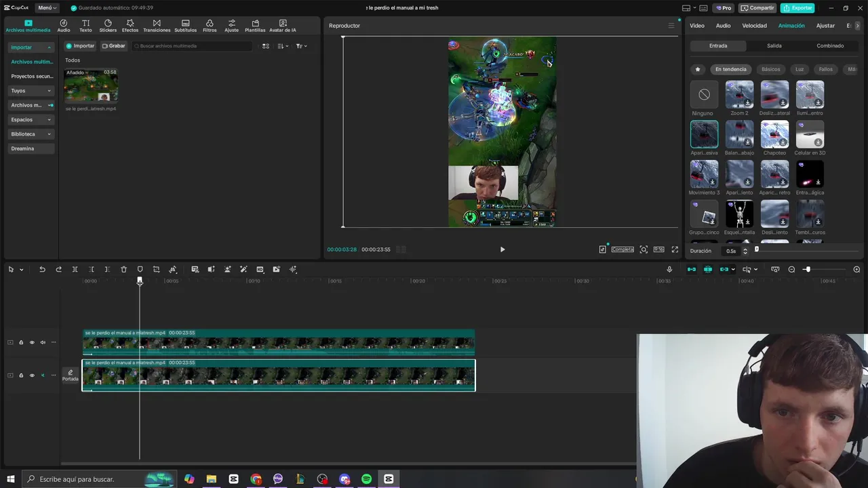The height and width of the screenshot is (488, 868).
Task: Open player panel hamburger menu
Action: click(x=671, y=26)
